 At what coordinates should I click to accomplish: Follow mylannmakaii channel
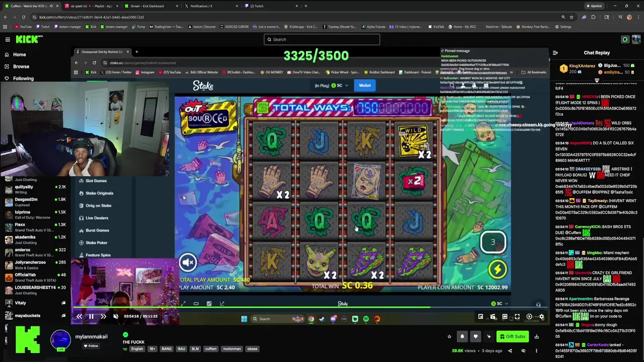coord(91,346)
